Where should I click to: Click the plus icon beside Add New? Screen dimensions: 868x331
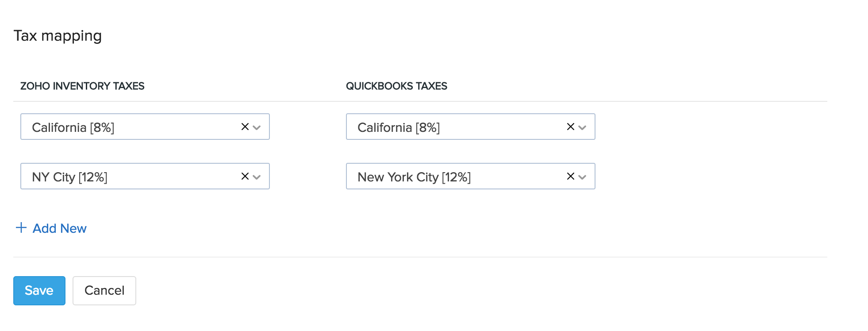21,228
